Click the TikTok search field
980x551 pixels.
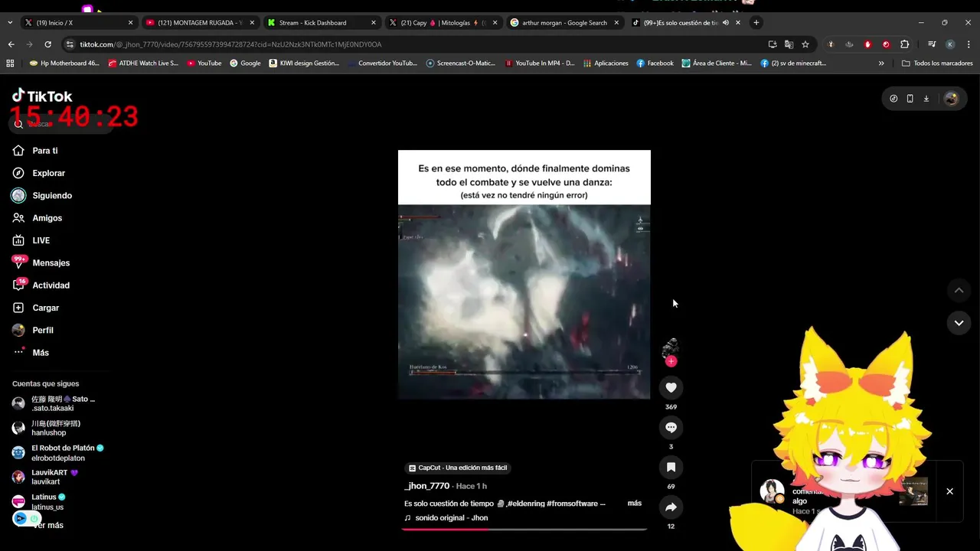point(61,124)
